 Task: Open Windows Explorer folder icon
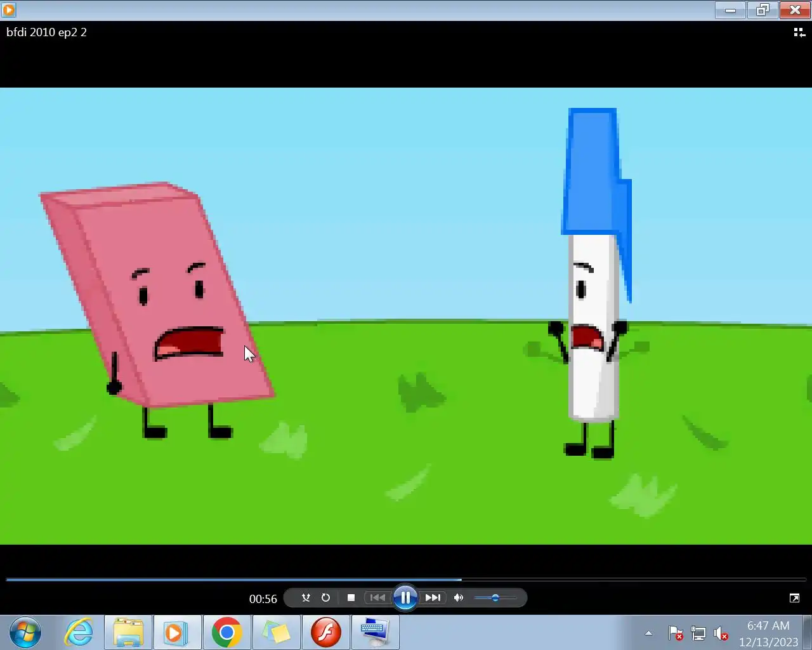click(x=128, y=632)
